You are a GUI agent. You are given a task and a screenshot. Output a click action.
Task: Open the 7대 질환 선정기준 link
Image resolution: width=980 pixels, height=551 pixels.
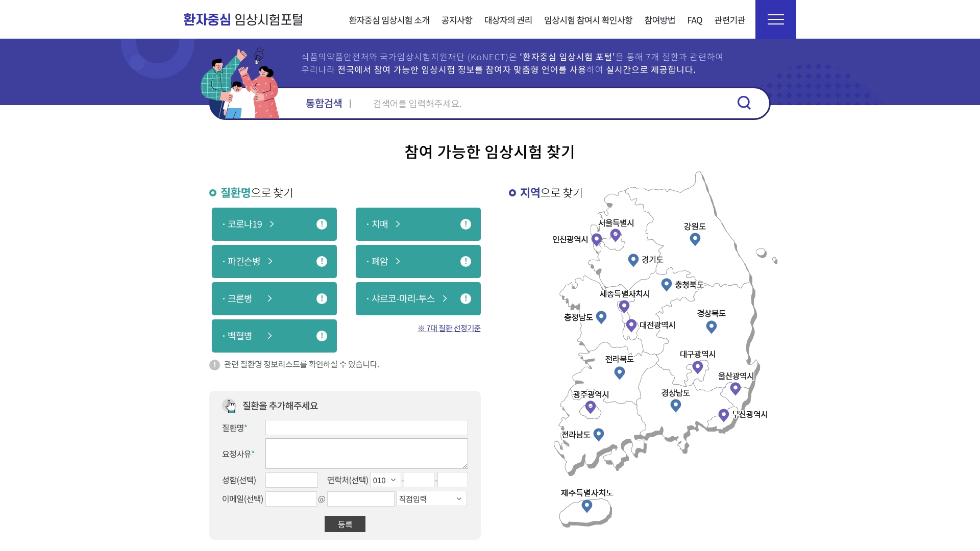(x=449, y=329)
